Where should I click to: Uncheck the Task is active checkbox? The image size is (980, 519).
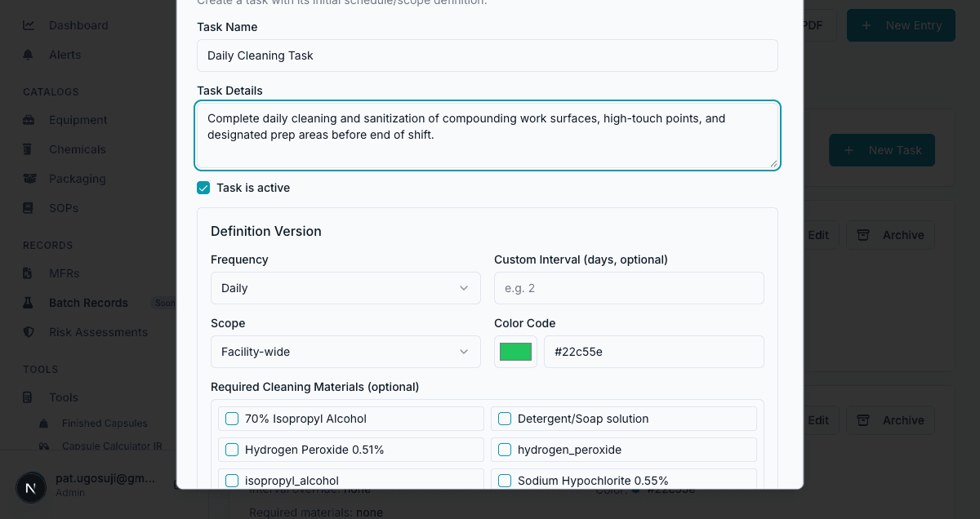[x=203, y=188]
